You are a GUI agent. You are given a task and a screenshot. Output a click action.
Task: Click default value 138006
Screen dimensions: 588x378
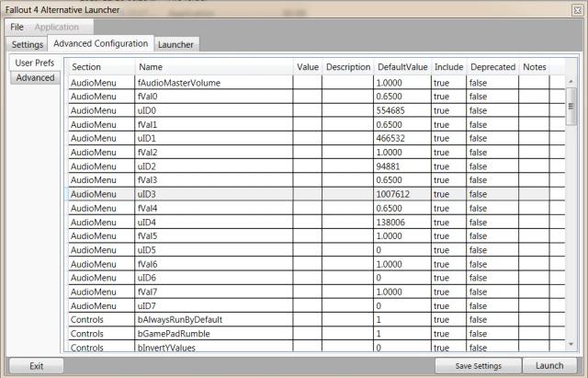pos(402,223)
